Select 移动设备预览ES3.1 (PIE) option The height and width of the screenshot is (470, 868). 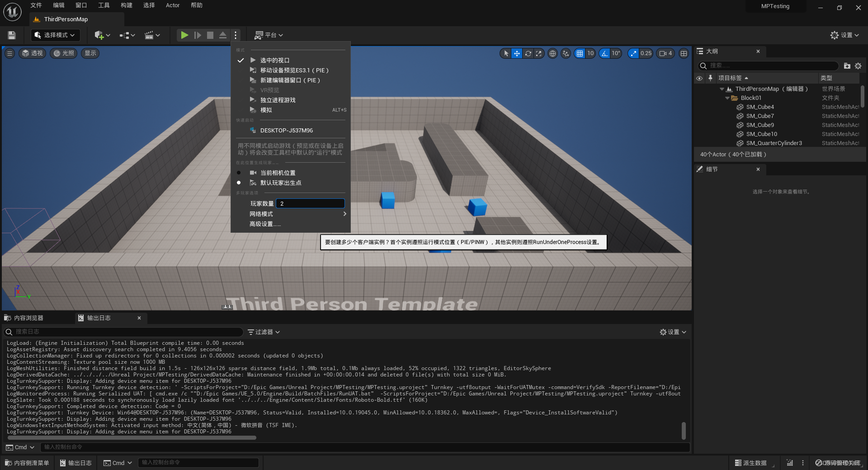pos(290,70)
